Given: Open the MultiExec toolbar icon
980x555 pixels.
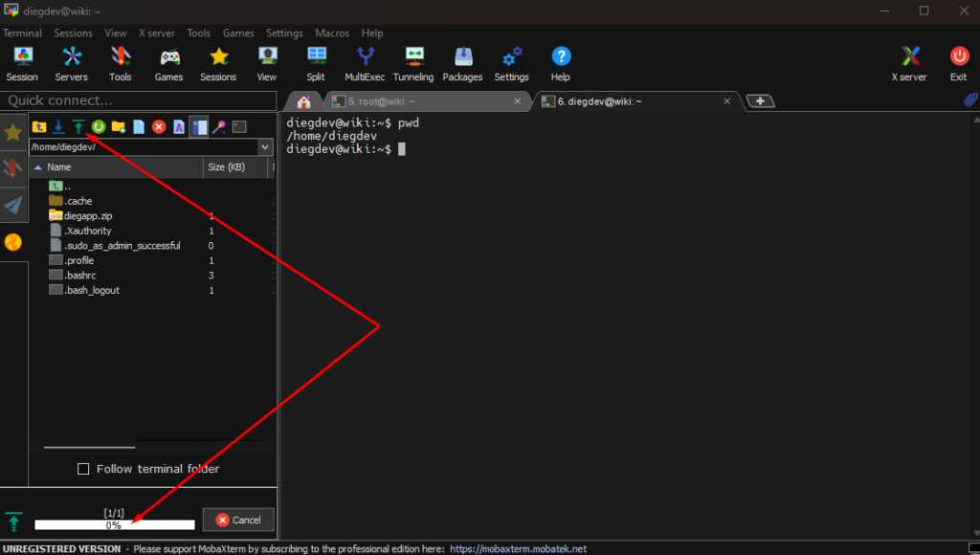Looking at the screenshot, I should 365,64.
